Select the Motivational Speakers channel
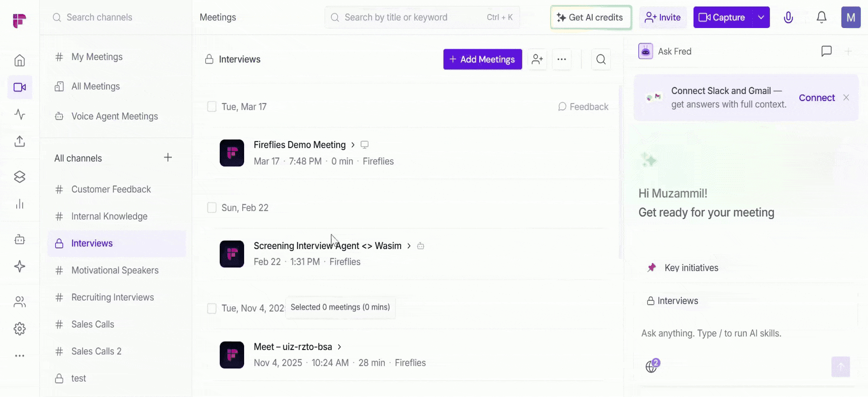Viewport: 868px width, 397px height. tap(117, 270)
